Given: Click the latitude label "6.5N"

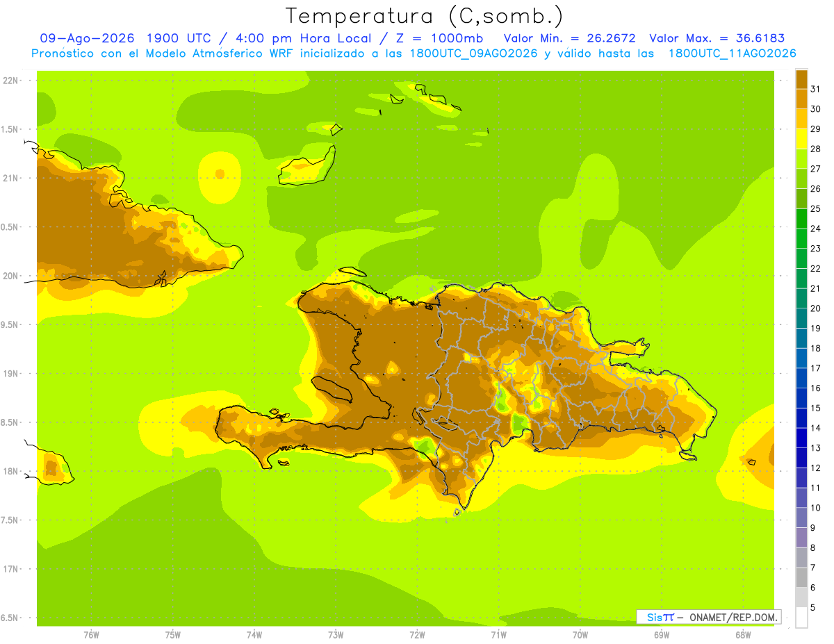Looking at the screenshot, I should [x=10, y=618].
